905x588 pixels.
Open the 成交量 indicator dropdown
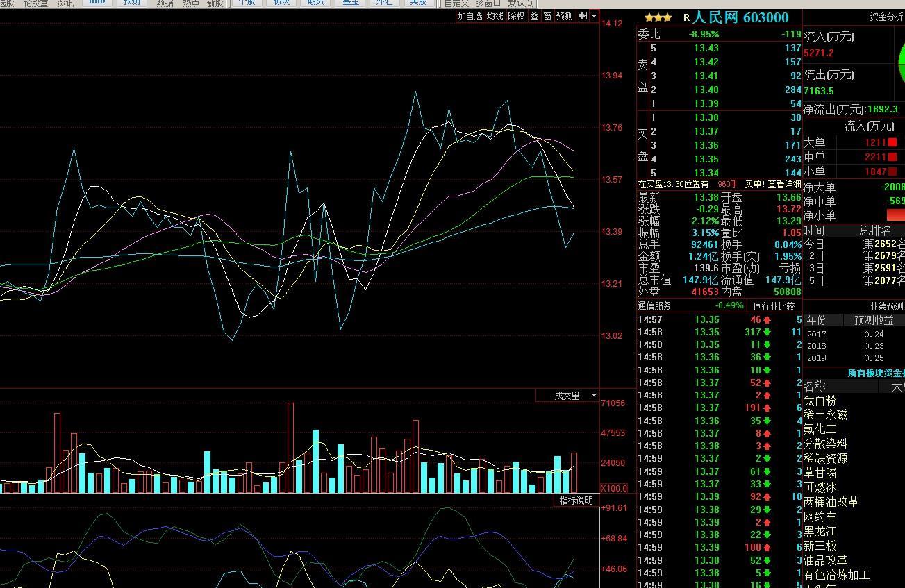point(594,396)
